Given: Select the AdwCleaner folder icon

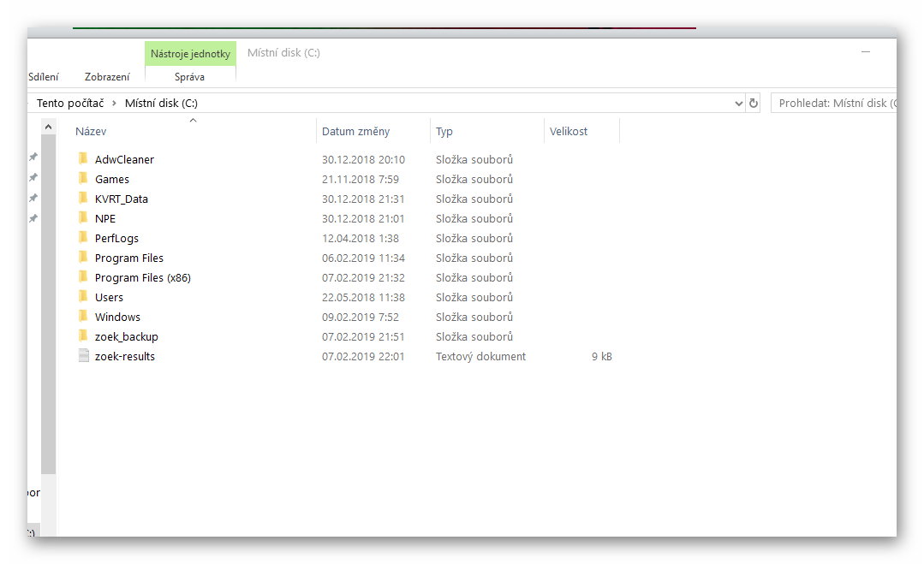Looking at the screenshot, I should (x=83, y=158).
